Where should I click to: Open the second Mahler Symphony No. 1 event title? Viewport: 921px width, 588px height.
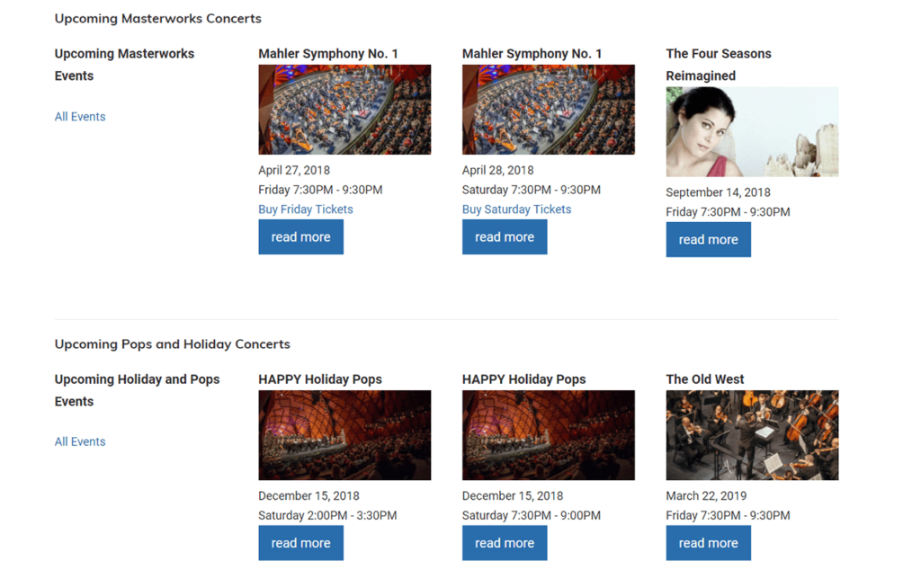coord(531,53)
